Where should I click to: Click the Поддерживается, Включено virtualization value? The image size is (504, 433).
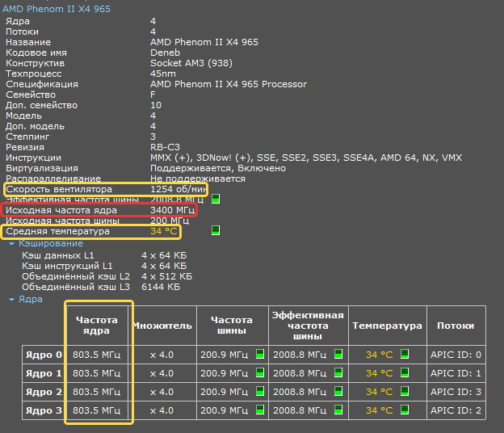pos(218,168)
